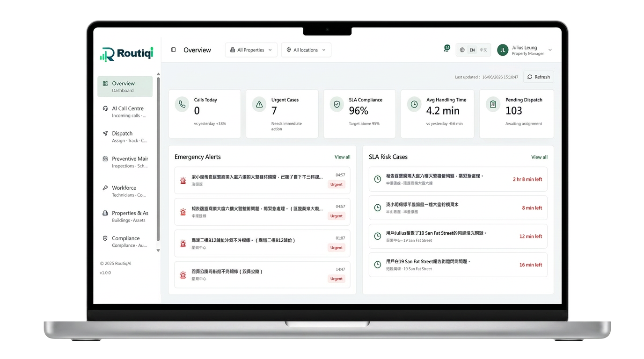The height and width of the screenshot is (359, 644).
Task: Open the Pending Dispatch 103 card
Action: [516, 114]
